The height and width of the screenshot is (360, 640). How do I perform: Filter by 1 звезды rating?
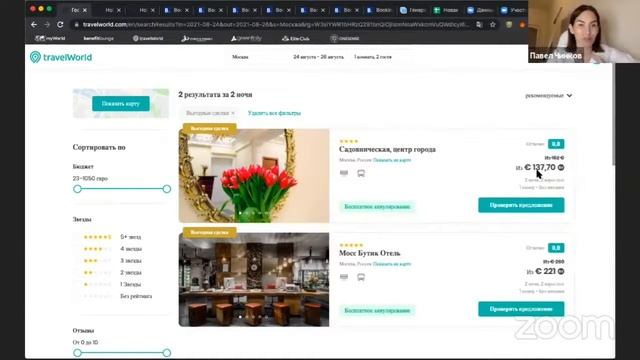click(113, 284)
